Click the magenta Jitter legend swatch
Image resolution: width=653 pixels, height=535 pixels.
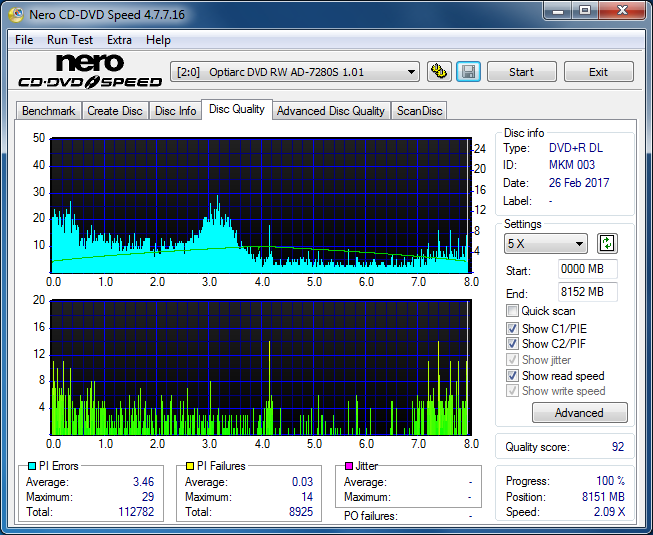[x=349, y=466]
